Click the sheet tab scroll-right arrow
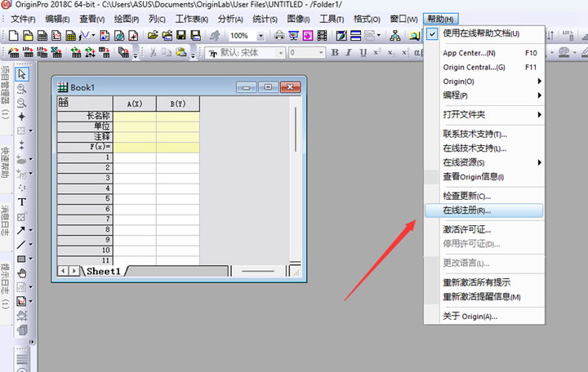The image size is (588, 372). click(x=74, y=271)
